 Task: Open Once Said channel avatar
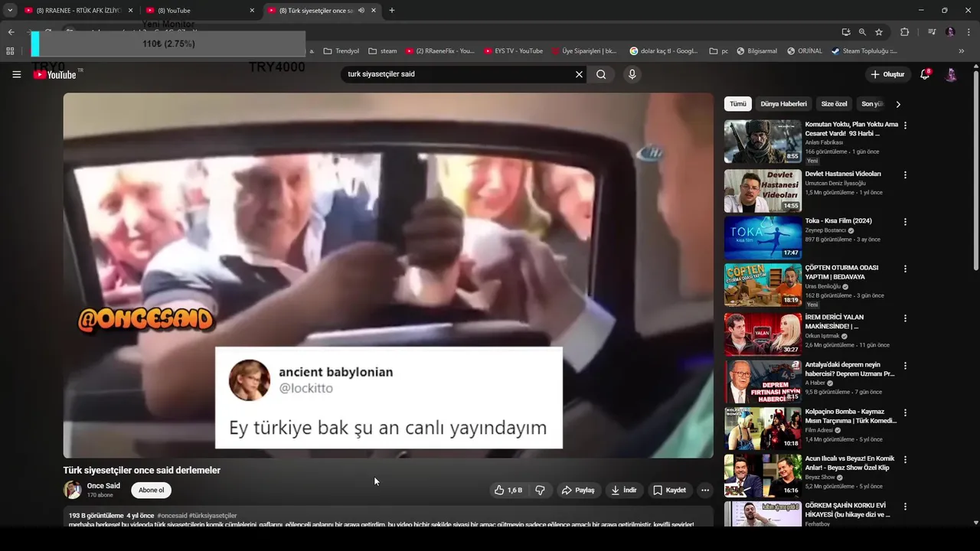point(72,490)
